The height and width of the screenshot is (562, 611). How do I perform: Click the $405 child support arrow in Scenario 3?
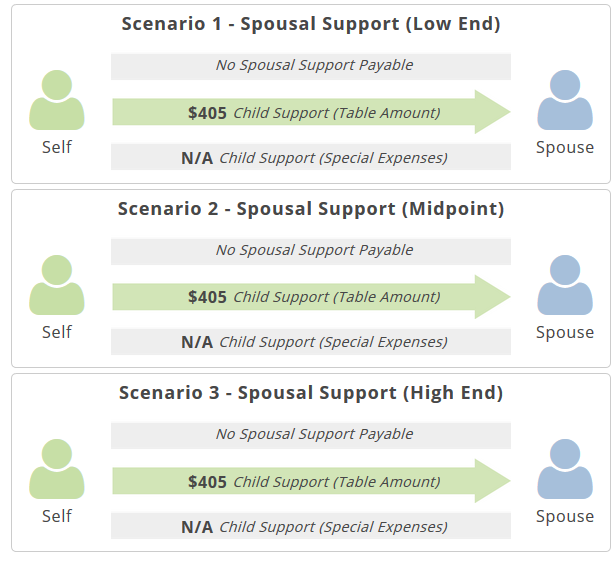(x=311, y=481)
